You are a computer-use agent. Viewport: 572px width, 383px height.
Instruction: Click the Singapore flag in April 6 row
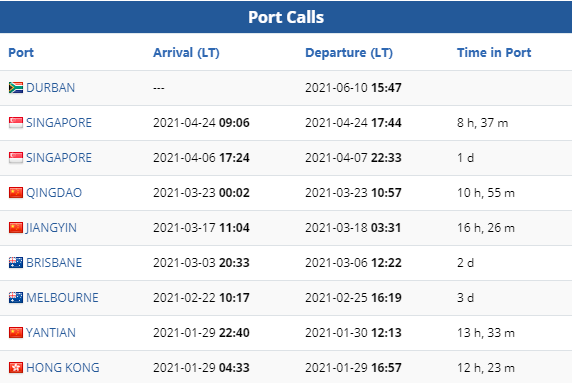pyautogui.click(x=16, y=158)
